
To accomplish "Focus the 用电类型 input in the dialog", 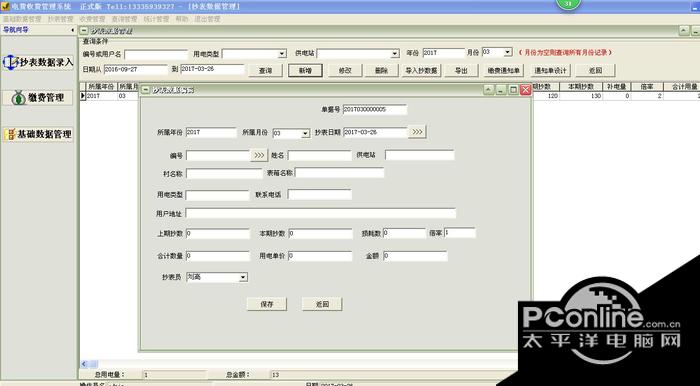I will [217, 195].
